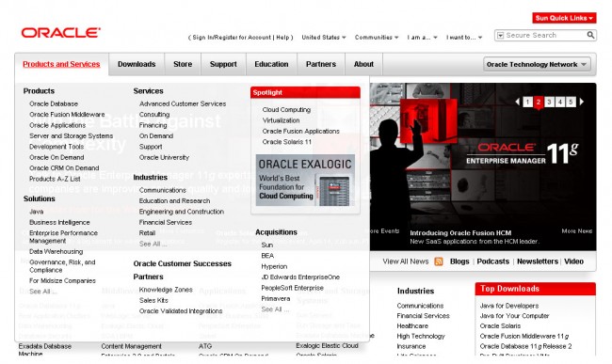Expand the 'I want to...' dropdown
This screenshot has height=364, width=612.
(464, 38)
